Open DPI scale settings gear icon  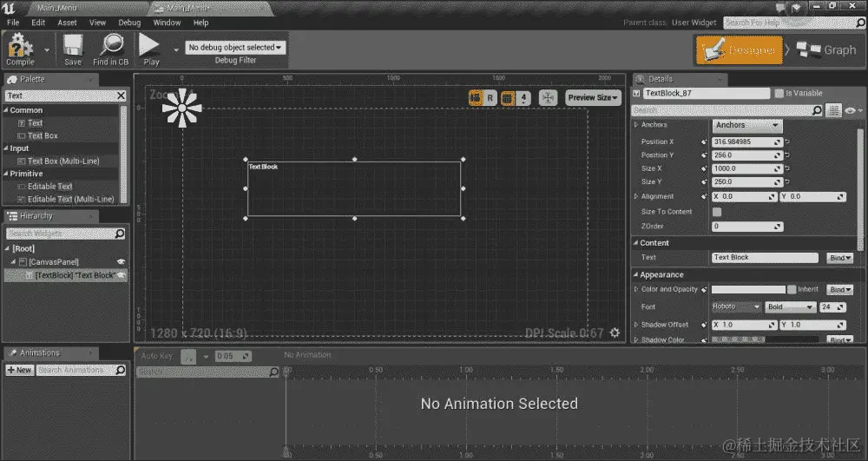tap(615, 333)
